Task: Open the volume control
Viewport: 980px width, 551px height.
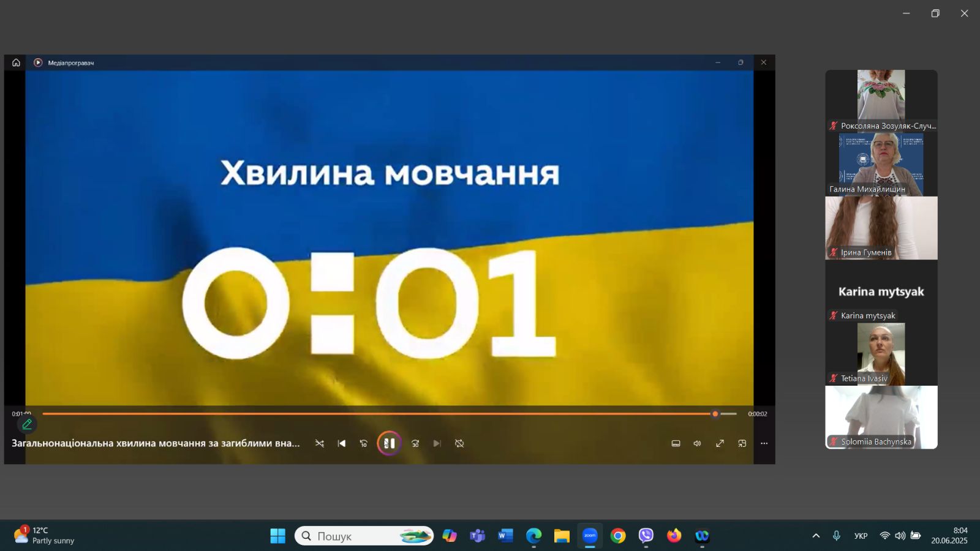Action: coord(697,443)
